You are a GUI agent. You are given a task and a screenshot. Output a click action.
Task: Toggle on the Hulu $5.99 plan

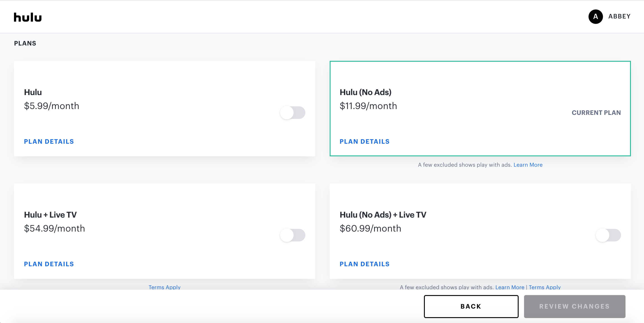point(292,113)
